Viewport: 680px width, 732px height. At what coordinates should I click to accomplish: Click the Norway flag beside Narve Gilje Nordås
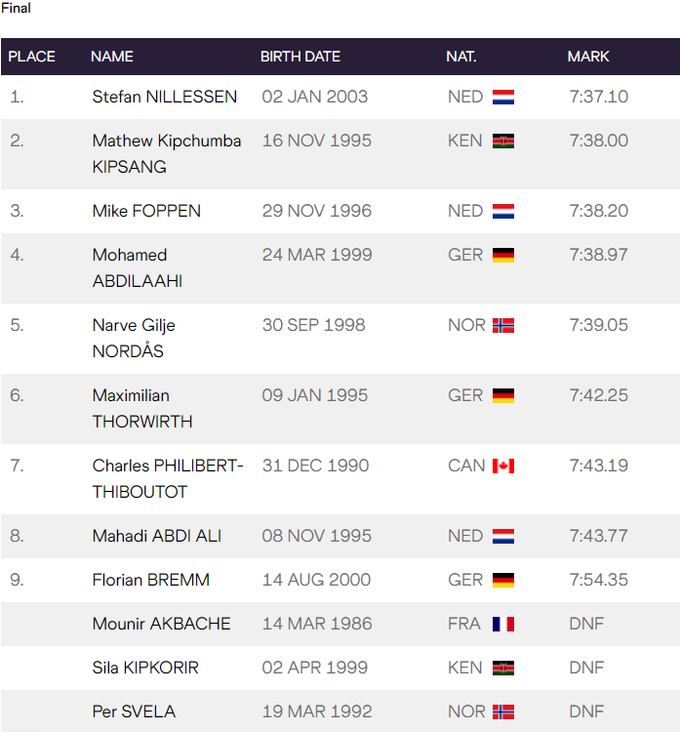coord(503,325)
